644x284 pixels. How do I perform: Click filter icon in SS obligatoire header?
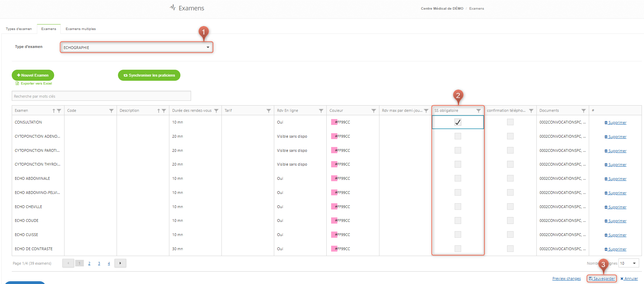click(x=478, y=111)
